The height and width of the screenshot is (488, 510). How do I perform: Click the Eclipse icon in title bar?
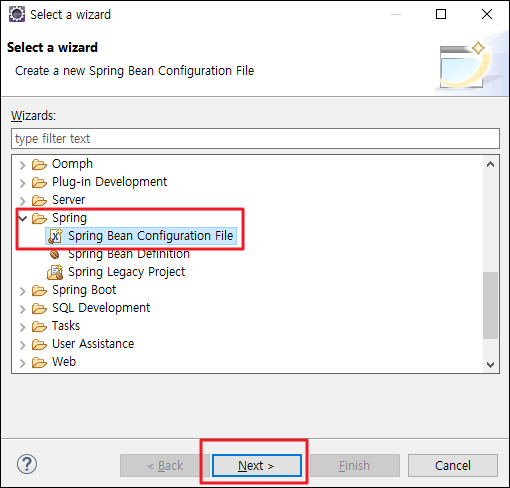tap(17, 14)
